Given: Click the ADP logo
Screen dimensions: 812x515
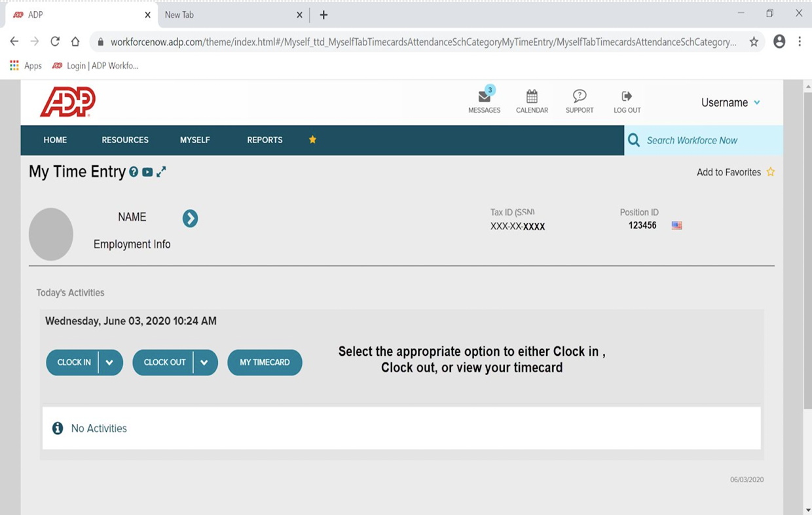Looking at the screenshot, I should 68,102.
